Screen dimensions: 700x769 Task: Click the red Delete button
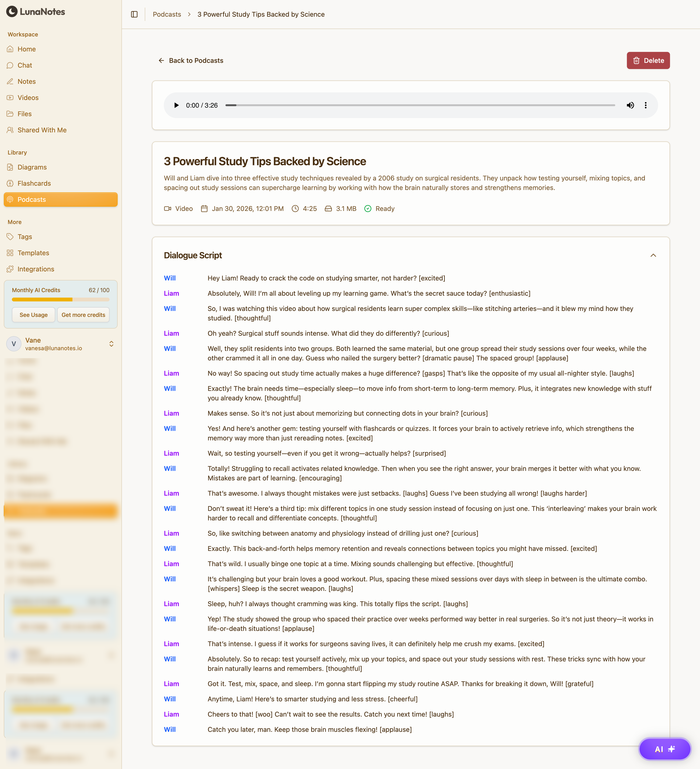[648, 60]
